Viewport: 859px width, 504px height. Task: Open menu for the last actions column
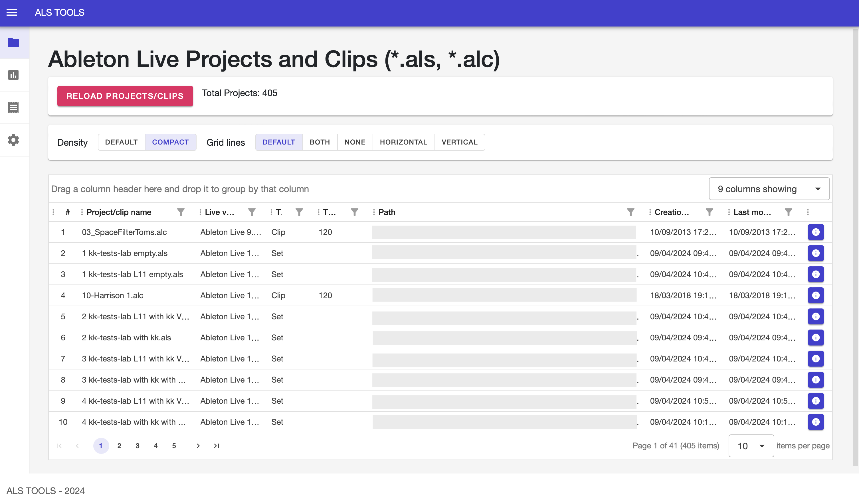pyautogui.click(x=808, y=212)
